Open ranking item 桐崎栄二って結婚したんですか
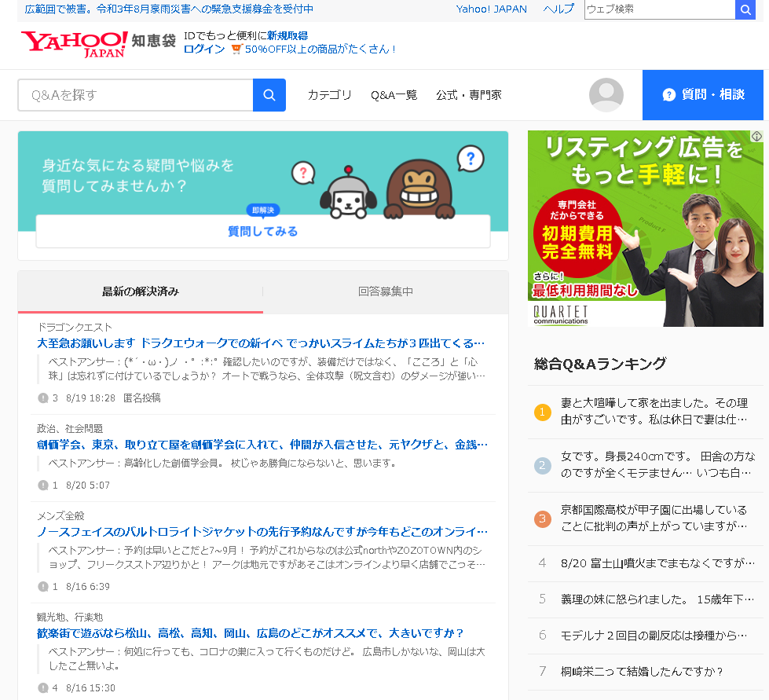Image resolution: width=769 pixels, height=700 pixels. click(642, 671)
